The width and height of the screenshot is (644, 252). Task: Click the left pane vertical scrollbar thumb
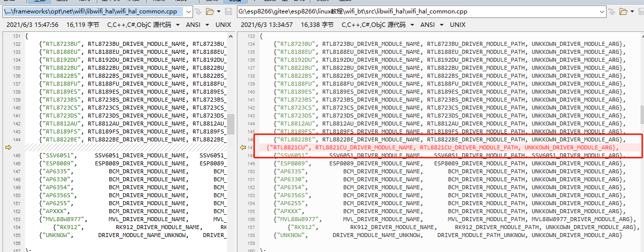click(230, 124)
